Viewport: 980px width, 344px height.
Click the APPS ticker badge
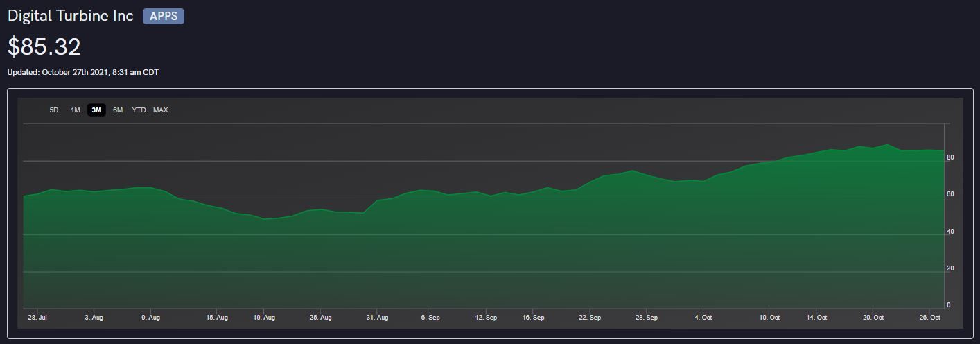pos(164,17)
